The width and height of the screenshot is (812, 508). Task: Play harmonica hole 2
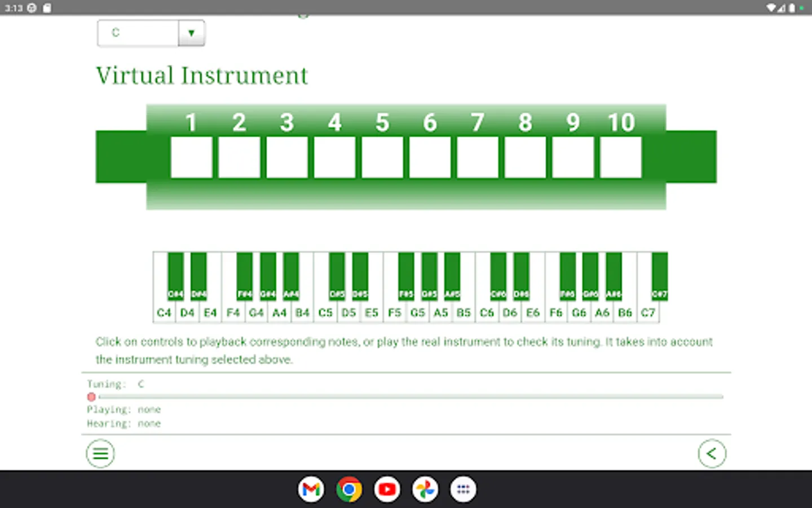(x=239, y=157)
